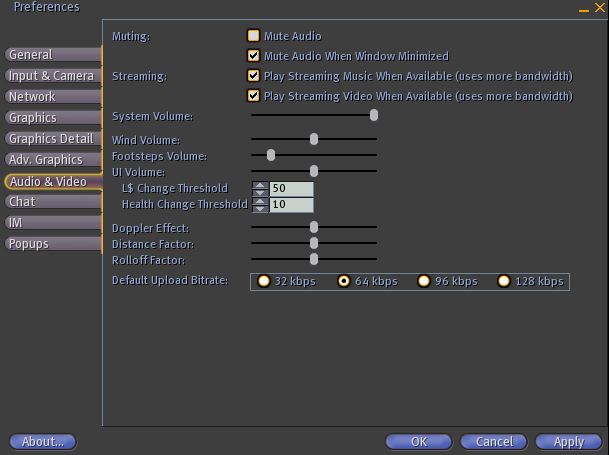
Task: Toggle Mute Audio When Window Minimized
Action: (x=253, y=56)
